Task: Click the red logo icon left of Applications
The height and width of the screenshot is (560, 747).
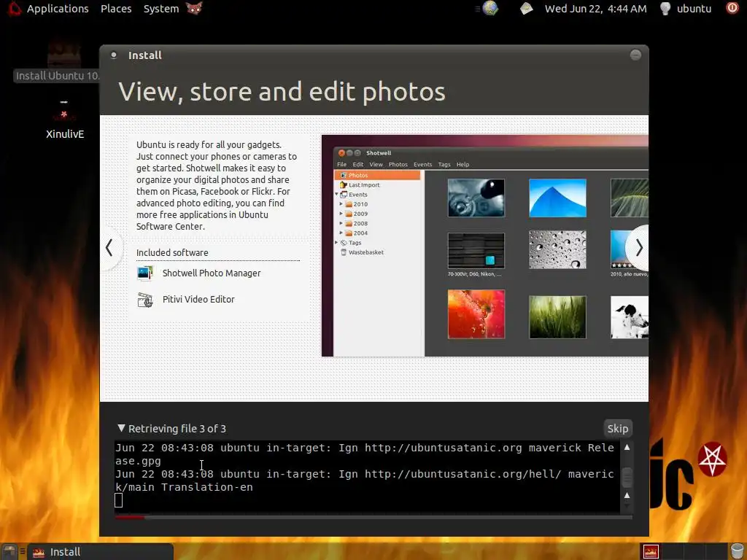Action: click(x=15, y=8)
